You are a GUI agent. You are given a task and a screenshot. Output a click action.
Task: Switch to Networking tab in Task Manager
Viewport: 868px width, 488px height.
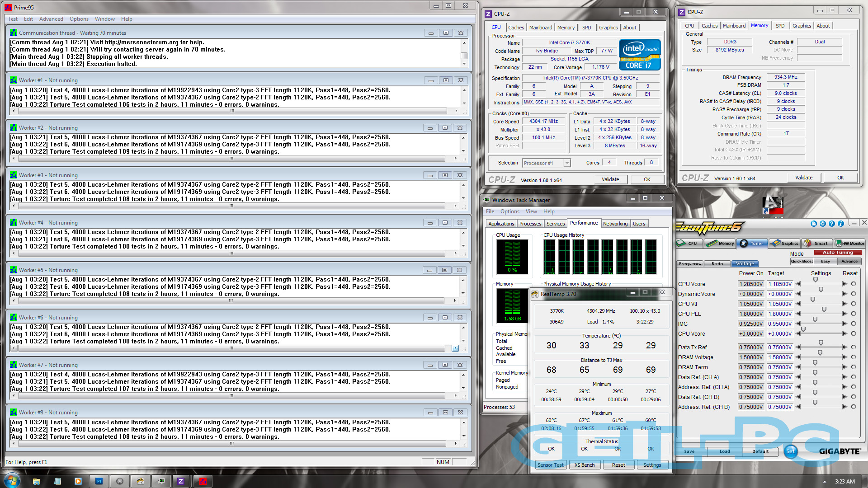[615, 224]
